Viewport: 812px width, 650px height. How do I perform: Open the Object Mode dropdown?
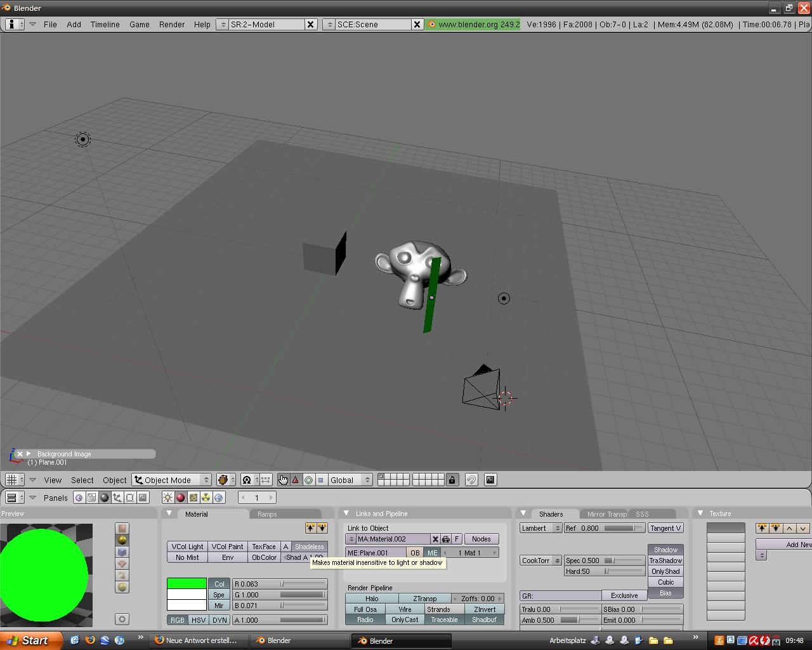[x=171, y=480]
